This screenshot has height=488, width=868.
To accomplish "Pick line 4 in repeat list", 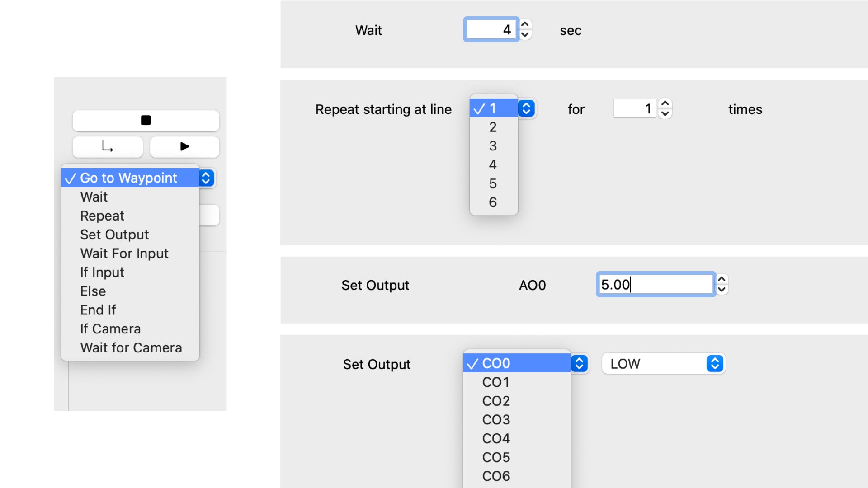I will pos(493,165).
